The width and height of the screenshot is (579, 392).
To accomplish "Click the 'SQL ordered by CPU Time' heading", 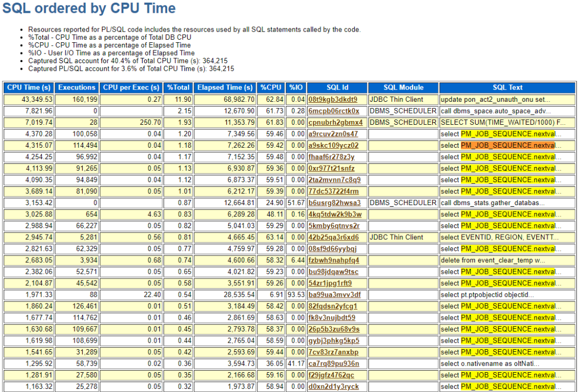I will tap(89, 9).
